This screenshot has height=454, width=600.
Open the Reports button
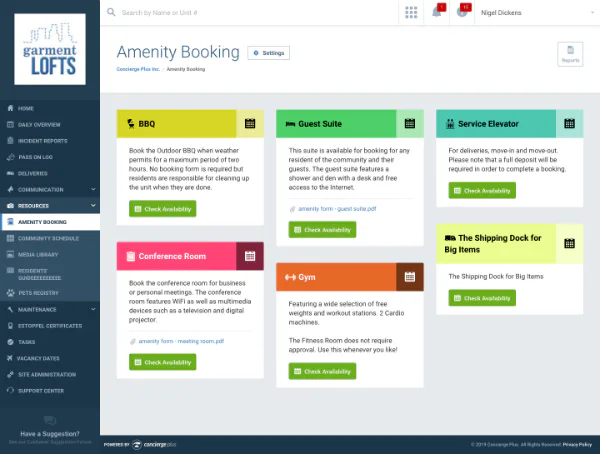pyautogui.click(x=570, y=54)
